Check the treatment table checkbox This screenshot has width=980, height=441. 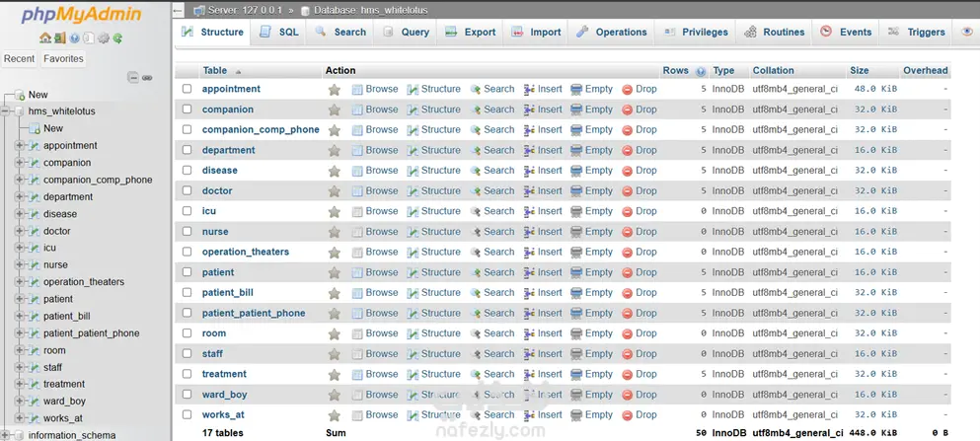(x=187, y=374)
